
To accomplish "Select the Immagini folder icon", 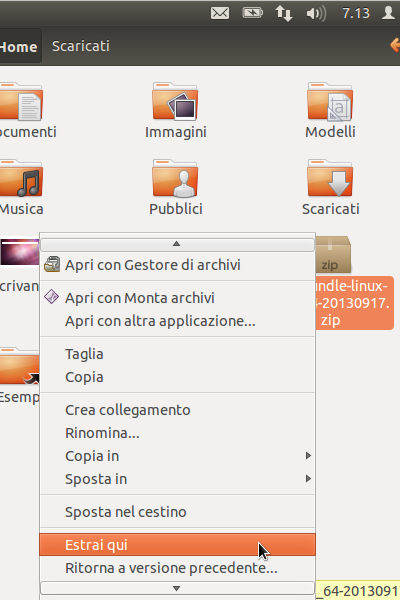I will (x=175, y=101).
